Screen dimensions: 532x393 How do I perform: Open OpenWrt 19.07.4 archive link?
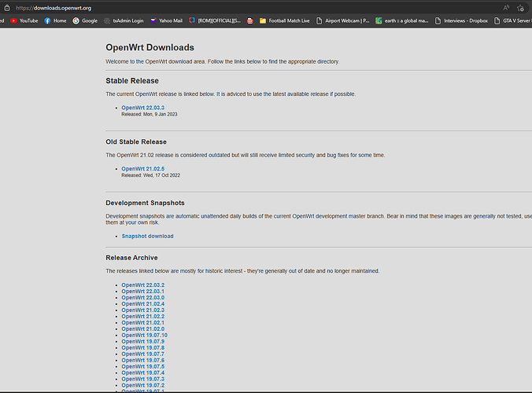[143, 373]
